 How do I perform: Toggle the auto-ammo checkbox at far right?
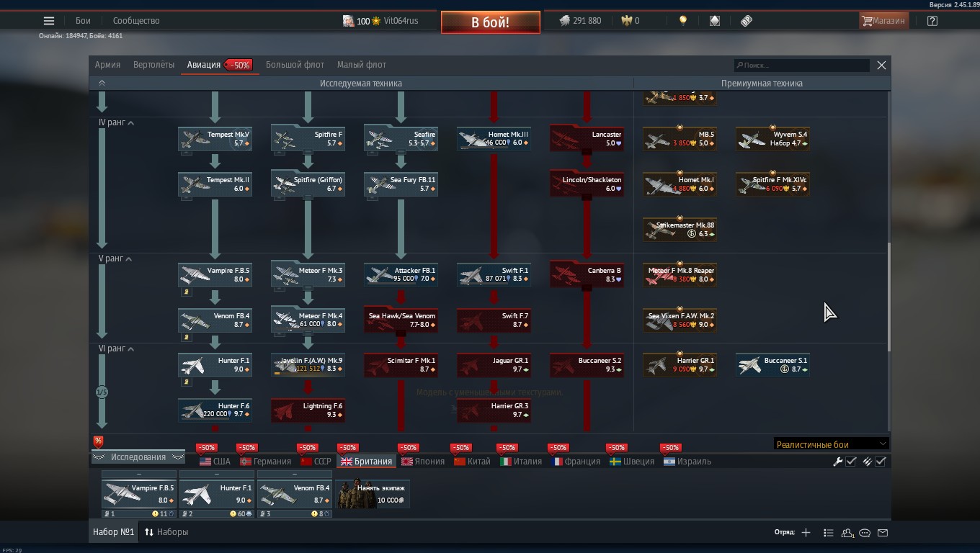tap(881, 462)
